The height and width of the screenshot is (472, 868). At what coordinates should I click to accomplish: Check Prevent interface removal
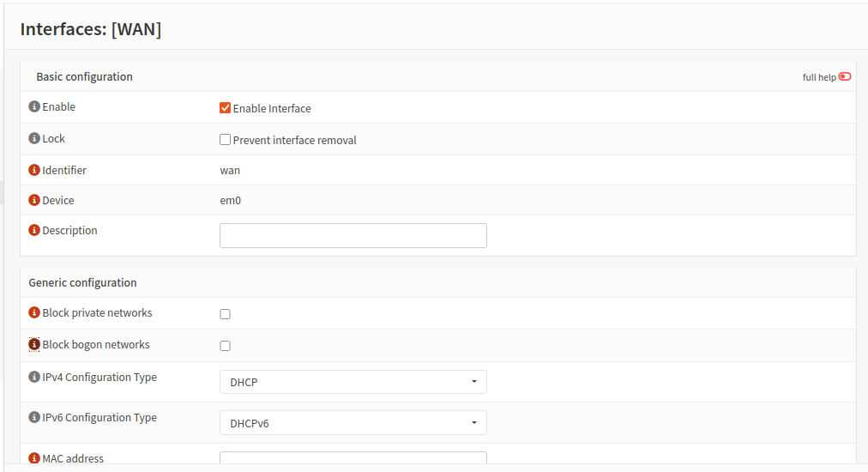tap(226, 140)
